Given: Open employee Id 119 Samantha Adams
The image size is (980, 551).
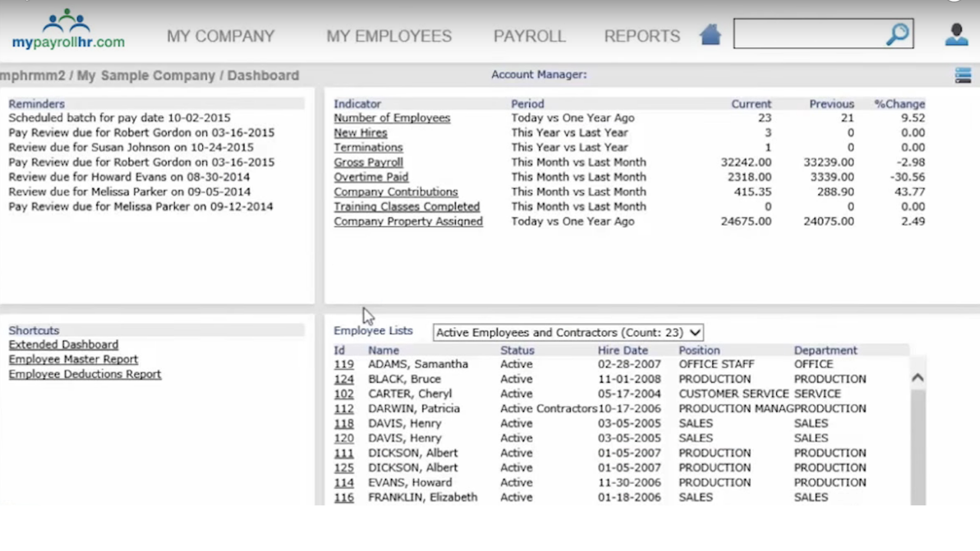Looking at the screenshot, I should pos(344,364).
